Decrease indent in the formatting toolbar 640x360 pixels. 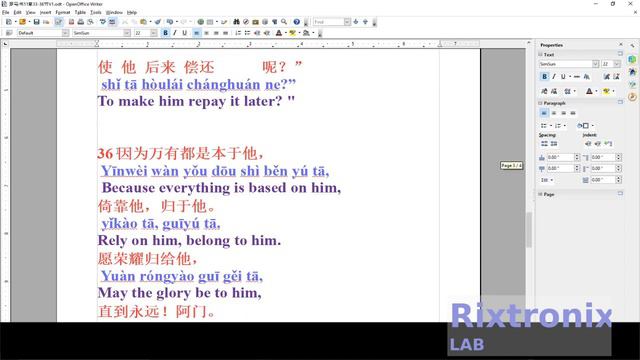[x=257, y=33]
